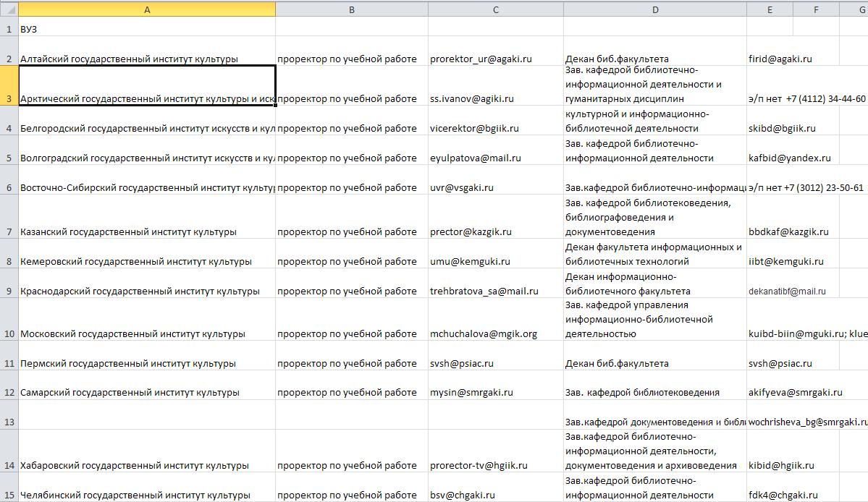The image size is (868, 502).
Task: Click cell Зав.кафедрой документоведения in row 13
Action: click(x=655, y=414)
